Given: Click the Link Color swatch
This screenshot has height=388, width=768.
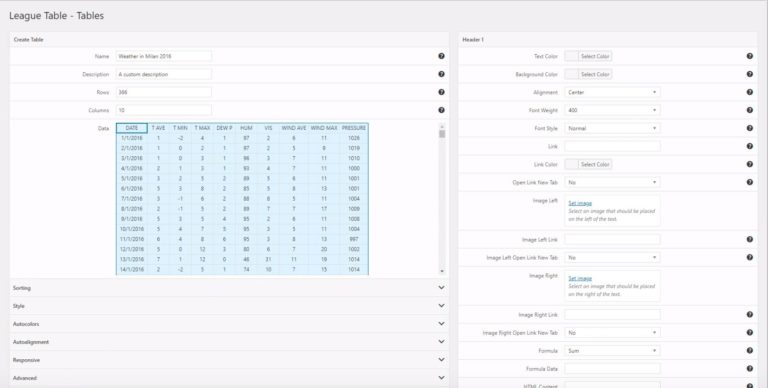Looking at the screenshot, I should coord(572,164).
